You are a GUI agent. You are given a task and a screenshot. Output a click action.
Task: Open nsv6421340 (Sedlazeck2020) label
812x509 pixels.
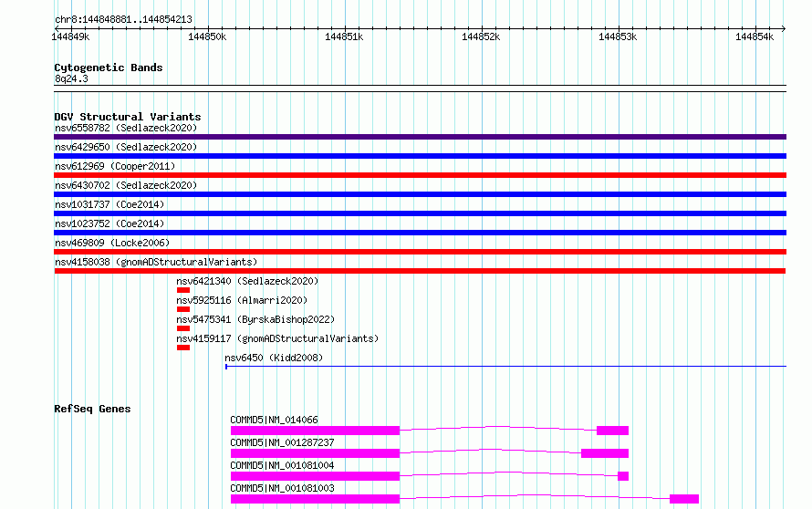coord(247,281)
